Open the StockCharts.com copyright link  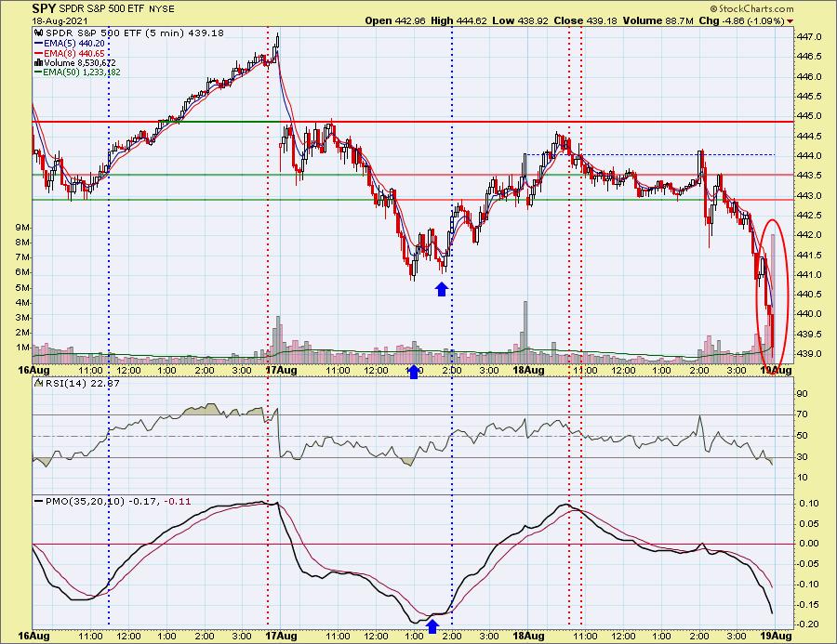pyautogui.click(x=751, y=8)
